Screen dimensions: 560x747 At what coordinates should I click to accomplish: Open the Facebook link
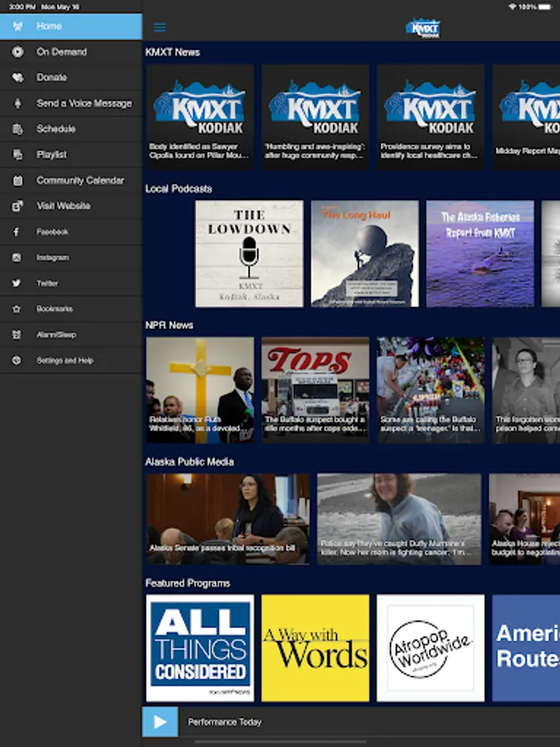(x=71, y=232)
